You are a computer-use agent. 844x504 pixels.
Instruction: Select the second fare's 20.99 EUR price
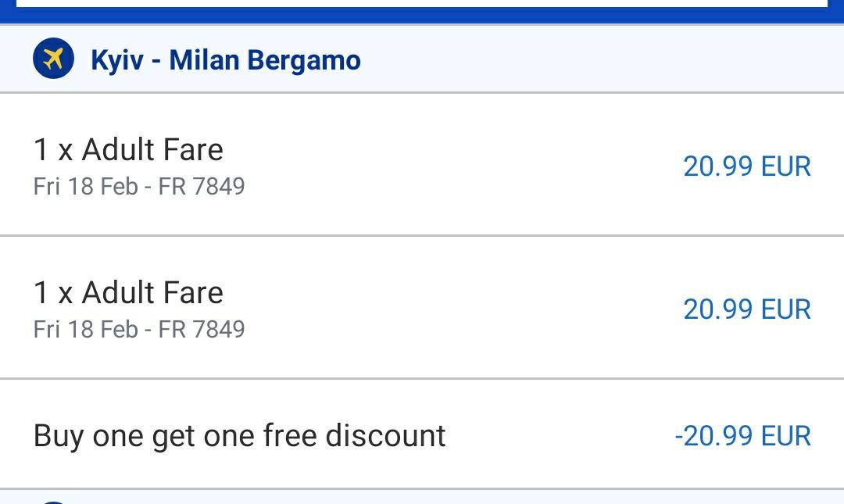(746, 309)
